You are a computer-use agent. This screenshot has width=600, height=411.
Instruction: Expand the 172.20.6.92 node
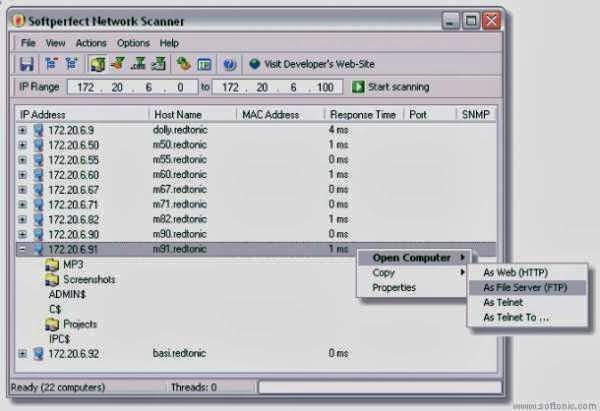pyautogui.click(x=23, y=354)
